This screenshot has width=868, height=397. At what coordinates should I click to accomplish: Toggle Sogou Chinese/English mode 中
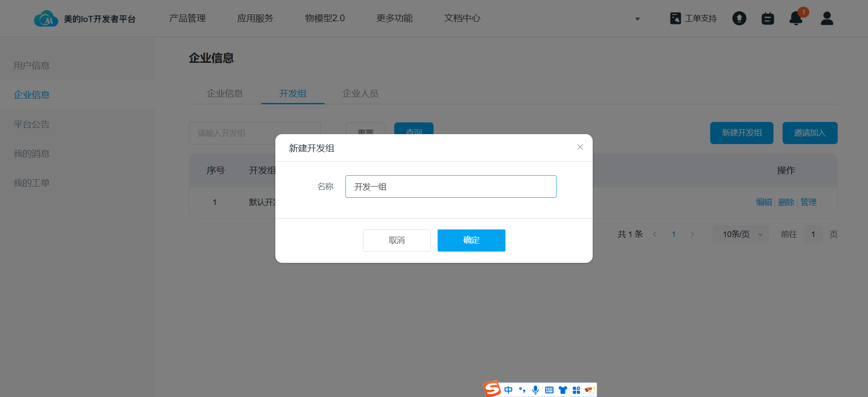[x=509, y=390]
